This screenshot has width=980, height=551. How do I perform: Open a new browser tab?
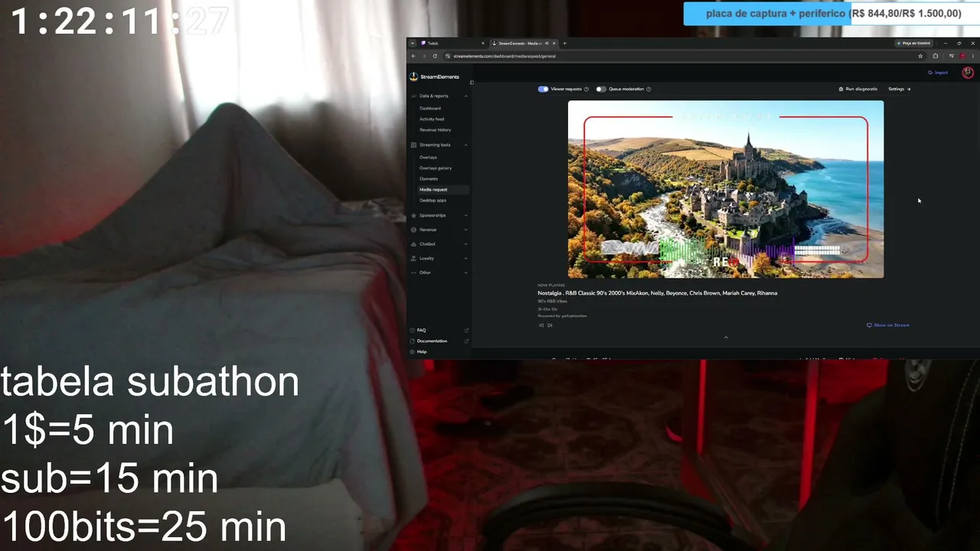pyautogui.click(x=565, y=43)
